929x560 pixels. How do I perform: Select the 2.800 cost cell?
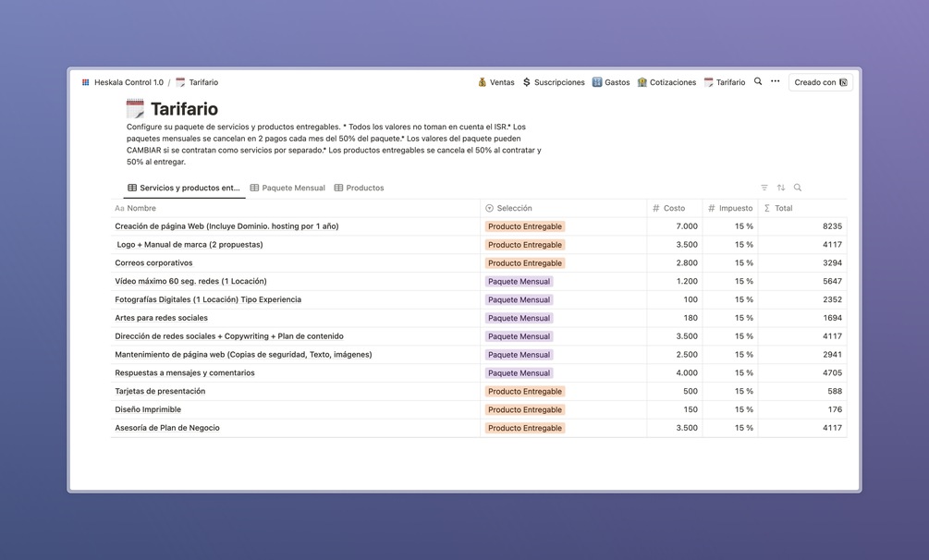coord(675,263)
